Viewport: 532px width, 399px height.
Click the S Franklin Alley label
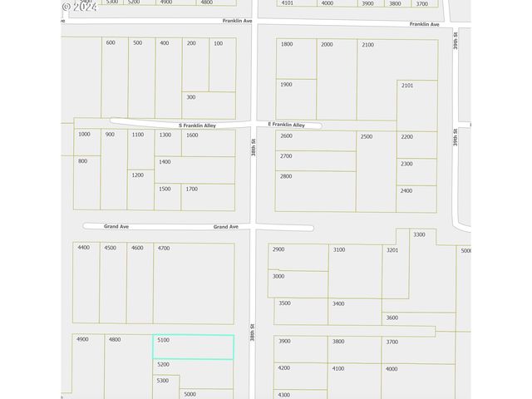pyautogui.click(x=197, y=126)
